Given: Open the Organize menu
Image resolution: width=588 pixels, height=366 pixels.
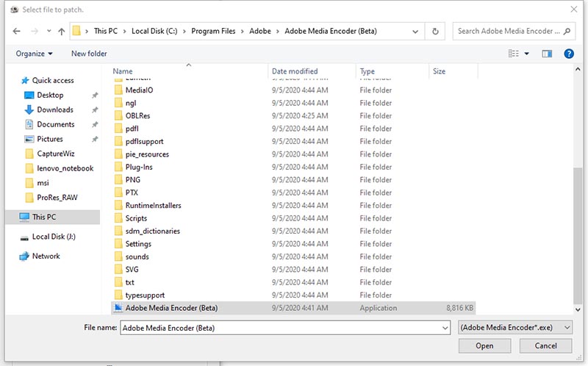Looking at the screenshot, I should (34, 54).
